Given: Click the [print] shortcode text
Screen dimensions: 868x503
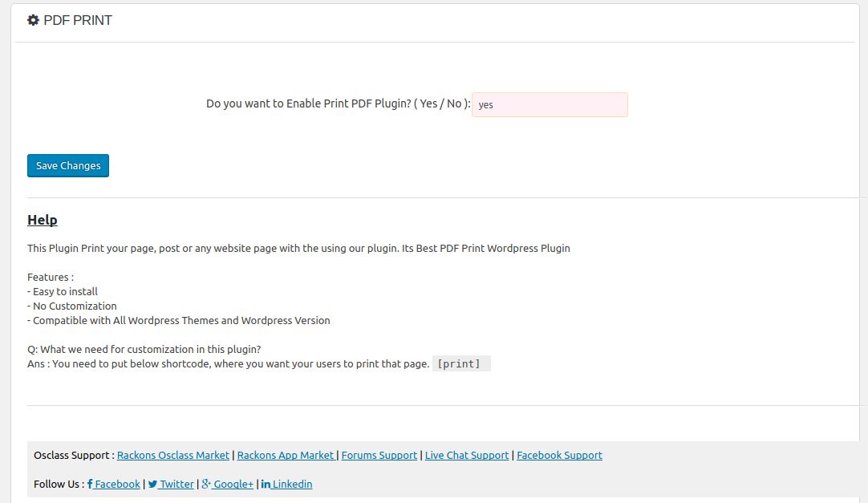Looking at the screenshot, I should coord(459,363).
